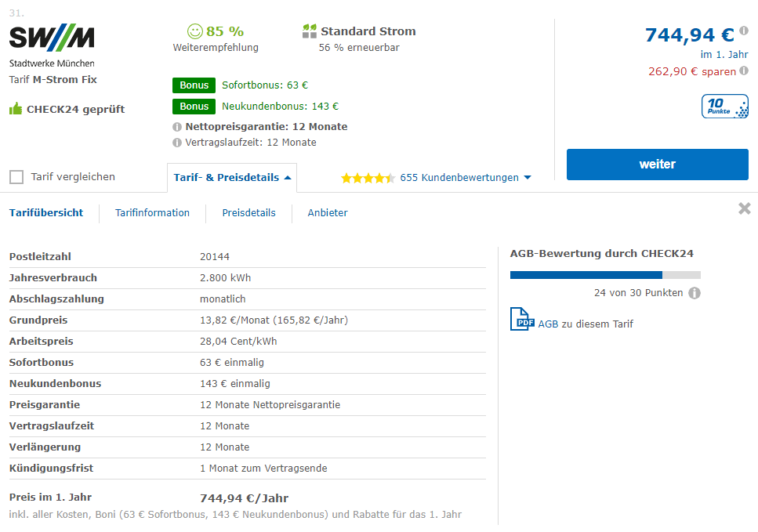Click the star rating icons
Screen dimensions: 758x532
pos(368,178)
